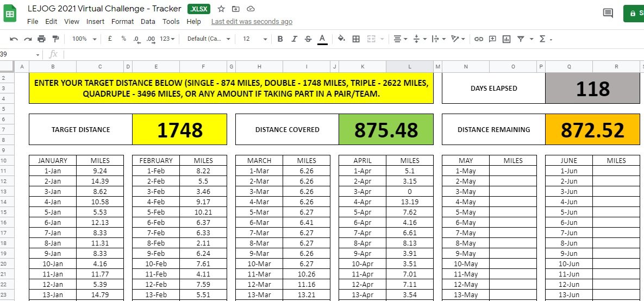644x301 pixels.
Task: Open the fill color picker
Action: click(341, 39)
